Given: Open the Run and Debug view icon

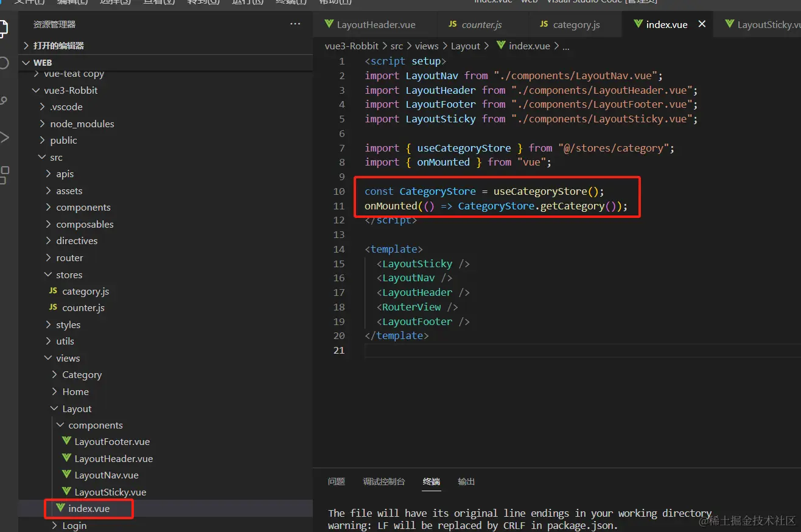Looking at the screenshot, I should (4, 137).
